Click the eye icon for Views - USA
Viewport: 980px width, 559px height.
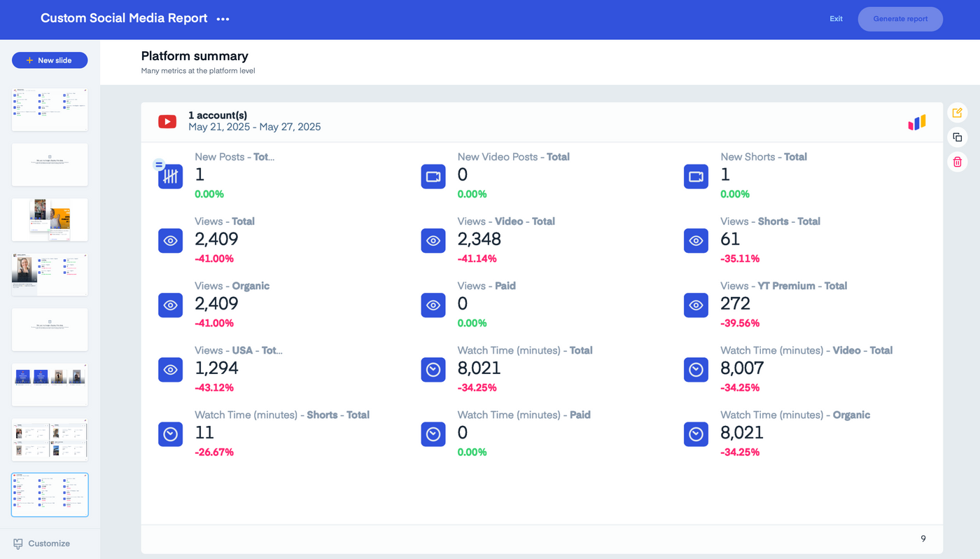[170, 370]
